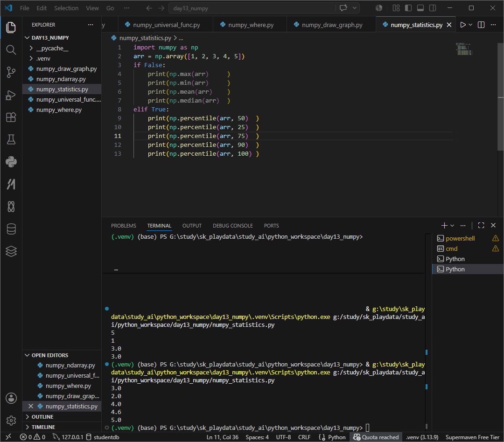Close the numpy_statistics.py tab

[449, 25]
